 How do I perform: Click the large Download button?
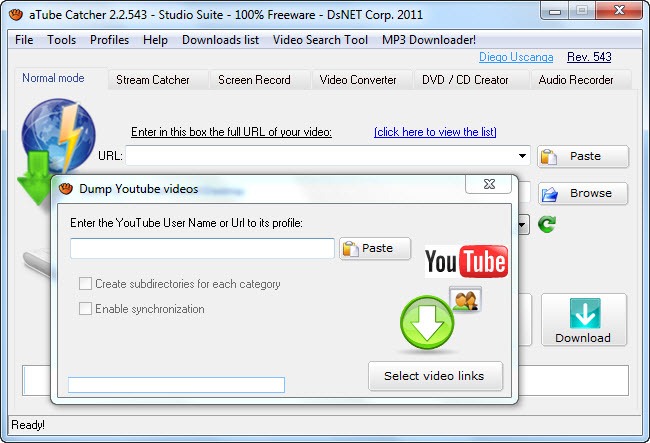point(584,320)
